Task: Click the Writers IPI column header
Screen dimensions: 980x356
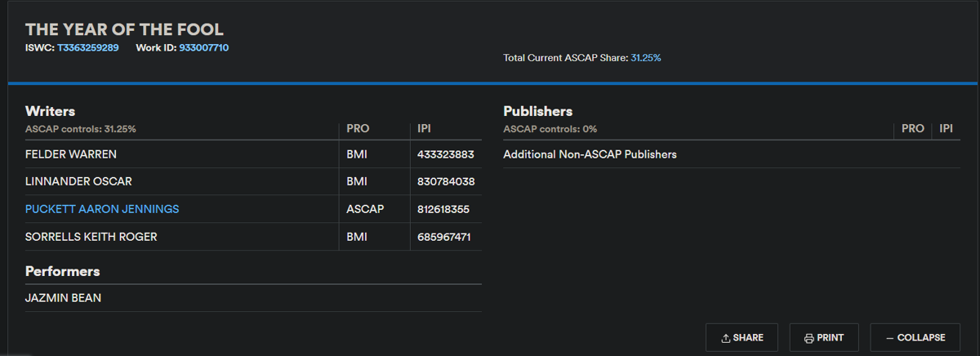Action: tap(425, 129)
